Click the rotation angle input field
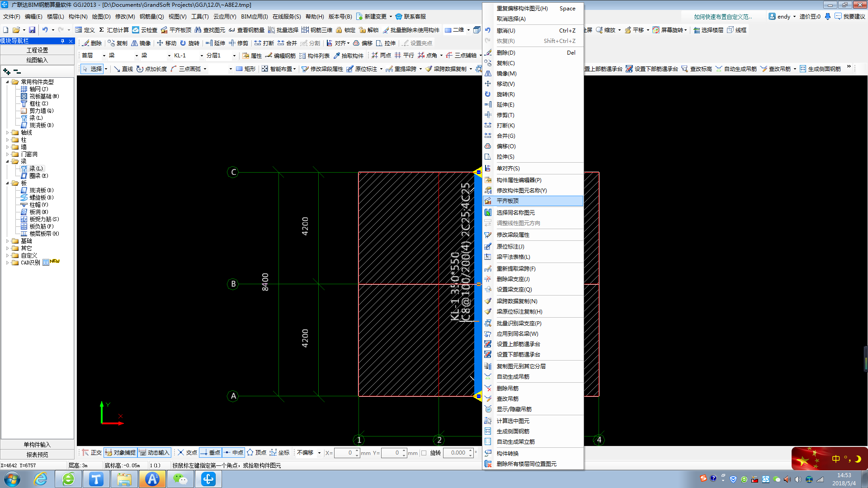The height and width of the screenshot is (488, 868). [456, 453]
